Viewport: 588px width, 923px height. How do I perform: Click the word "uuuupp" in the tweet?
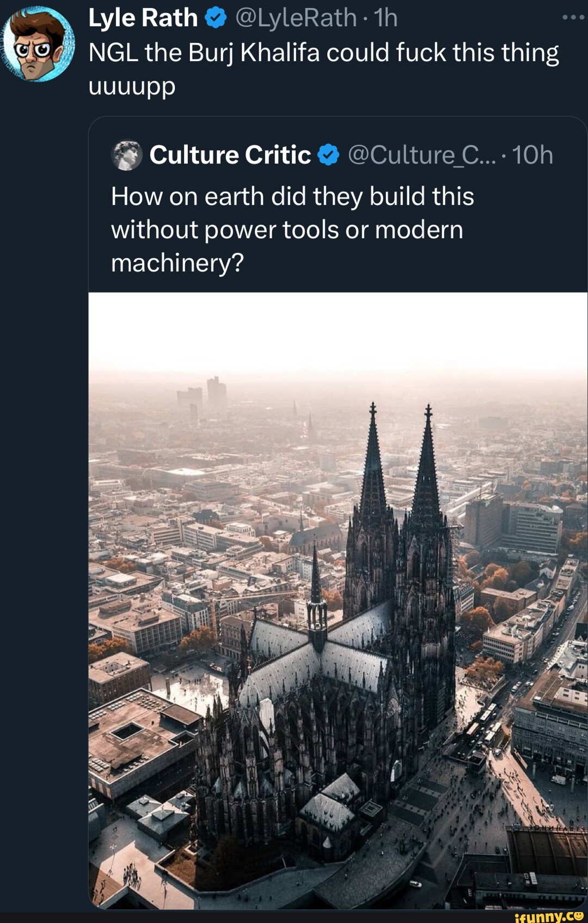[132, 86]
